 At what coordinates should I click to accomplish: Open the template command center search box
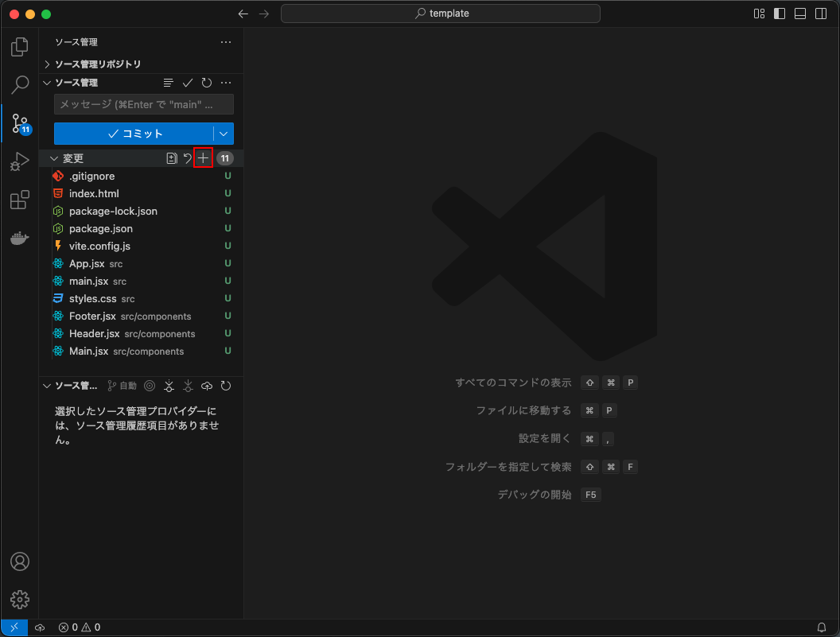[441, 14]
